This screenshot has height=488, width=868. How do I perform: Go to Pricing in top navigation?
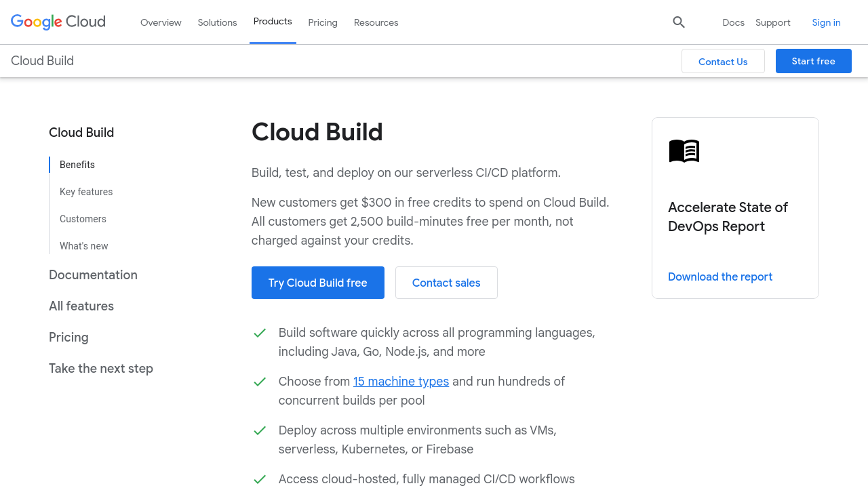point(323,22)
